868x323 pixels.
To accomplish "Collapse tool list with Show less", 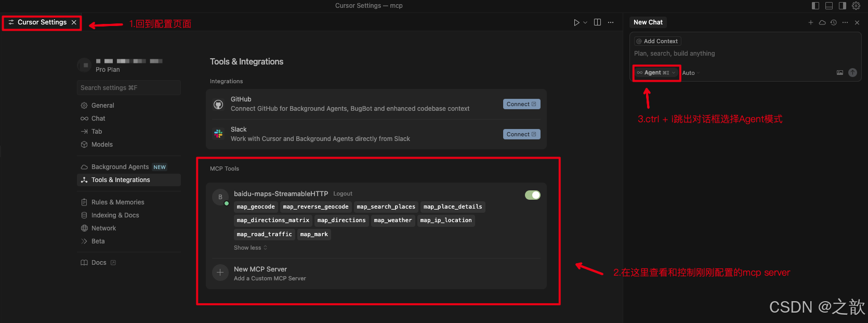I will pyautogui.click(x=251, y=248).
